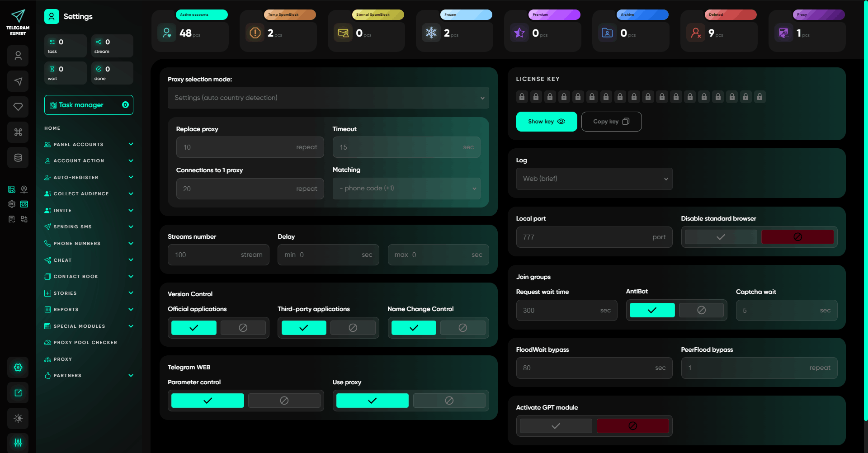Click Copy key button
This screenshot has width=868, height=453.
point(611,122)
